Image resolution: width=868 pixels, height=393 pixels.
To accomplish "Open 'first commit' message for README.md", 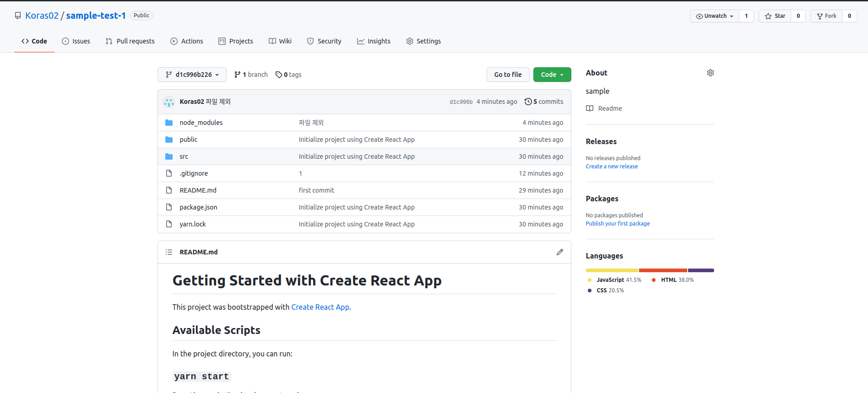I will click(x=316, y=190).
